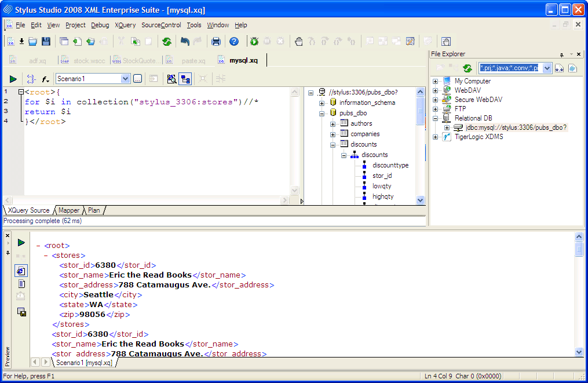Expand the authors table node

(333, 124)
